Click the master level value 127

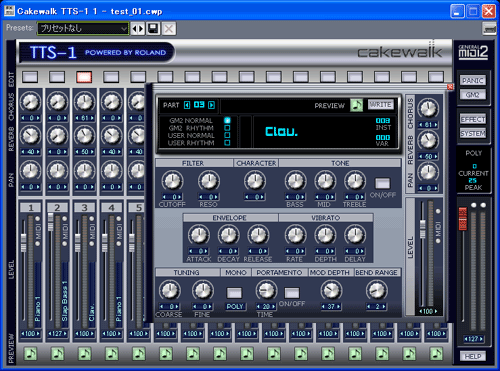(473, 339)
